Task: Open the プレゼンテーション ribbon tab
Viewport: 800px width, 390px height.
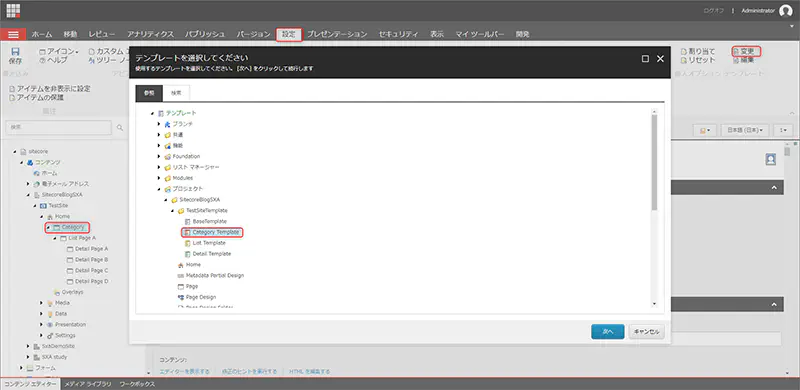Action: [x=337, y=34]
